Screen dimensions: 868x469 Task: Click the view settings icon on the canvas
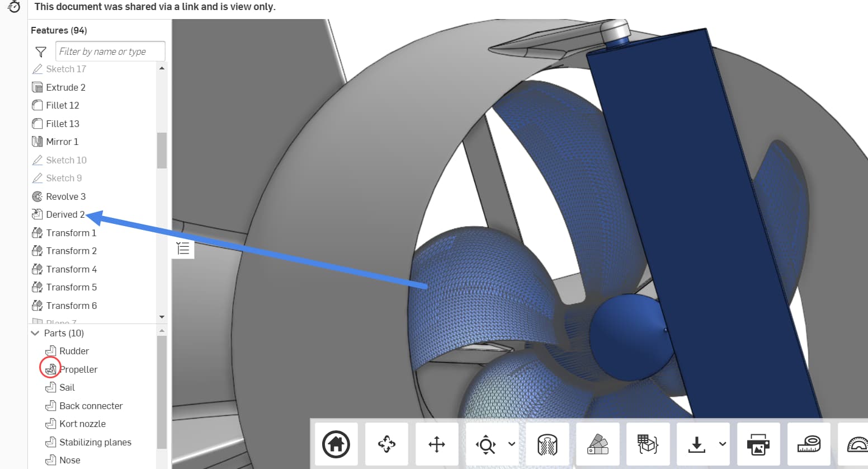[182, 247]
